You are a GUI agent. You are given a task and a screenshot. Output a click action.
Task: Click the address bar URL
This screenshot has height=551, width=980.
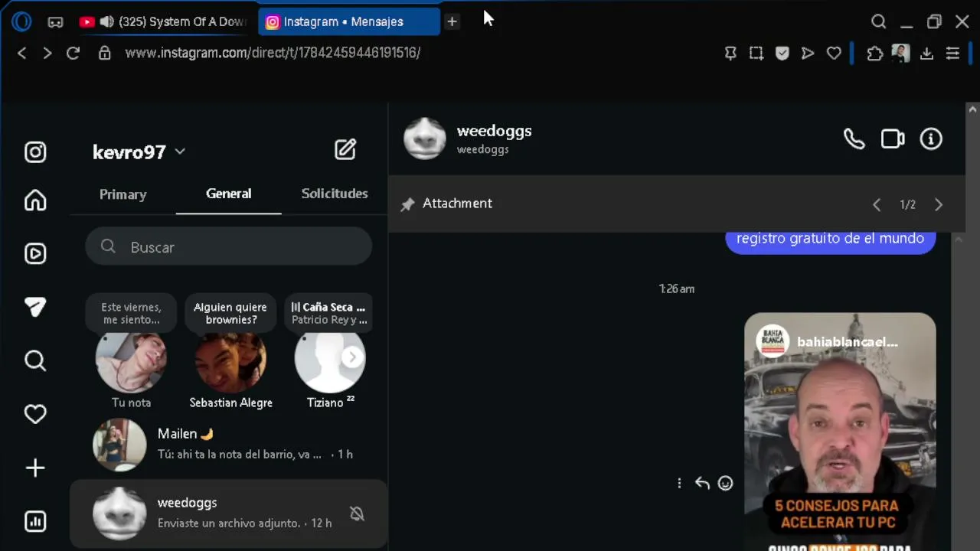tap(273, 53)
